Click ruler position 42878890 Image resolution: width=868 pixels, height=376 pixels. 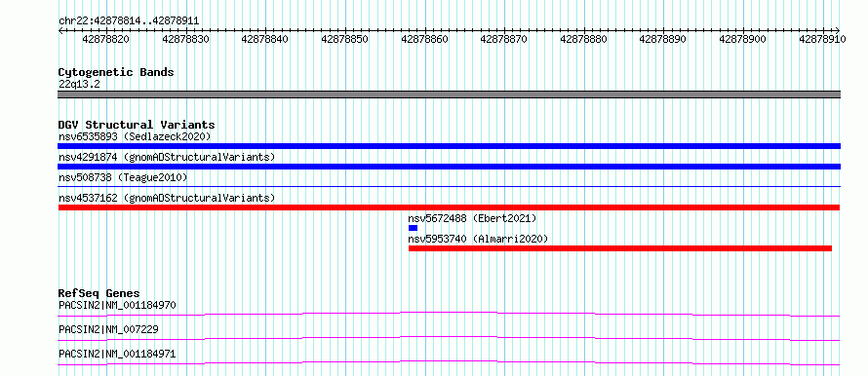(662, 39)
